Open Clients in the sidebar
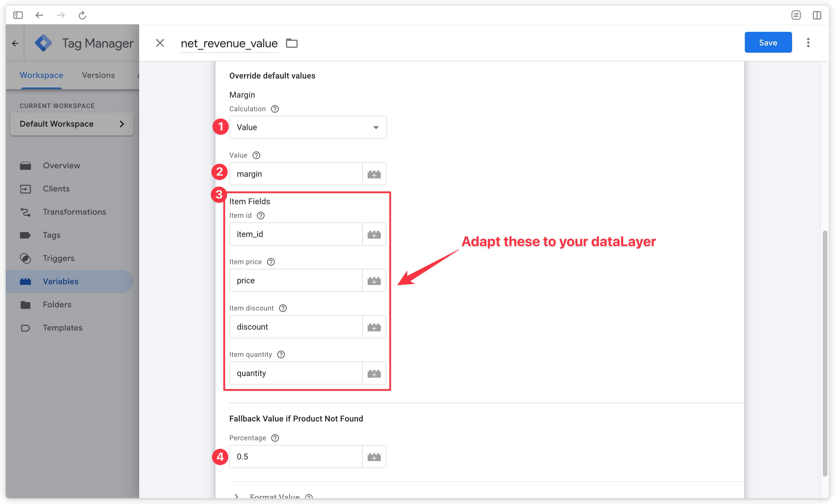Viewport: 835px width, 504px height. (70, 189)
